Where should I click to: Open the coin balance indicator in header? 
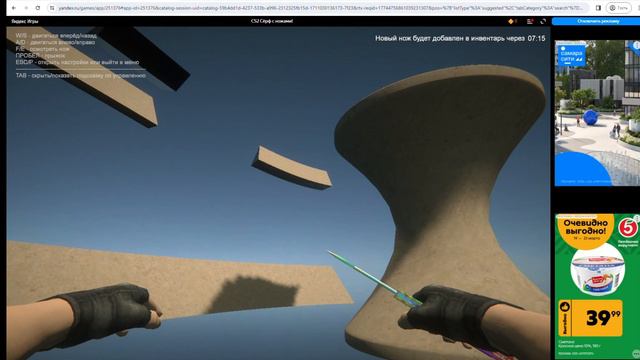click(x=513, y=21)
